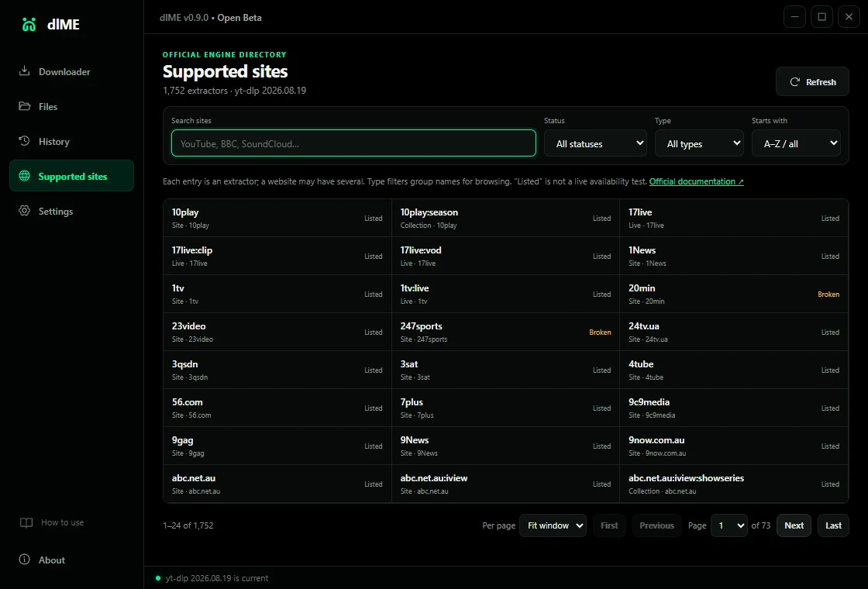The image size is (868, 589).
Task: Click the green status dot in status bar
Action: (x=158, y=578)
